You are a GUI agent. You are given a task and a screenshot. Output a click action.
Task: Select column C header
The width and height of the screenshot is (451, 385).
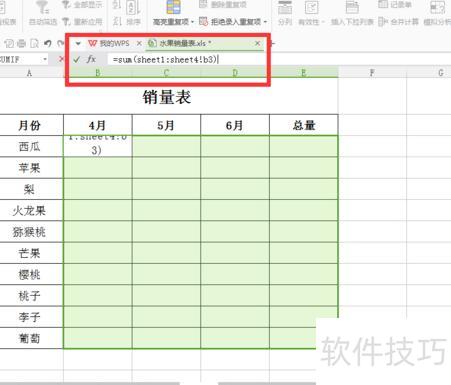[166, 72]
